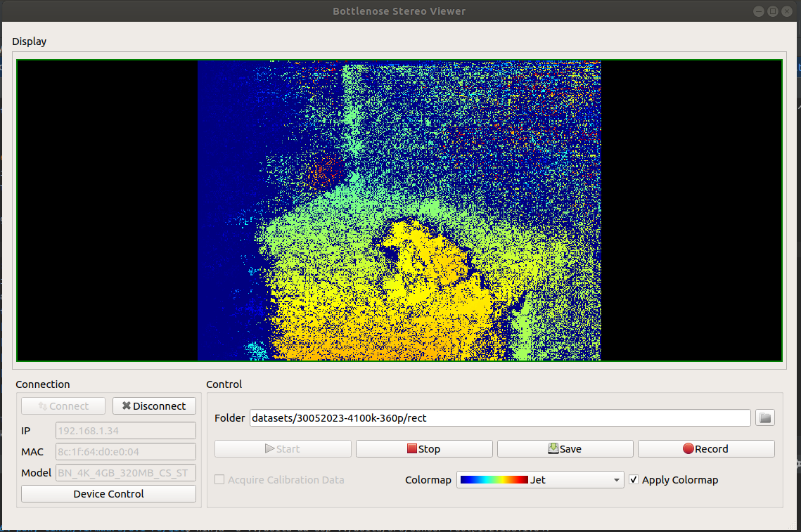Click on the disparity map display image
The height and width of the screenshot is (532, 801).
(x=399, y=210)
